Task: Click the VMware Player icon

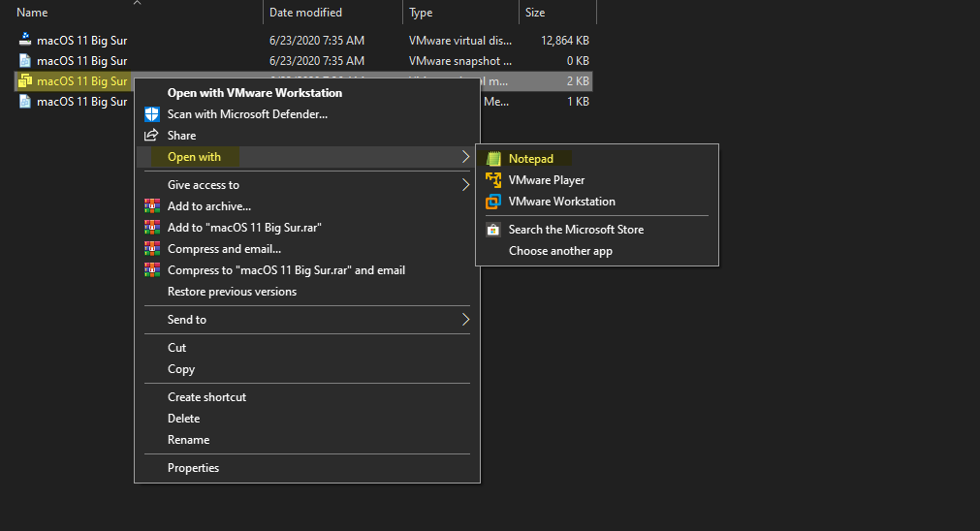Action: tap(493, 180)
